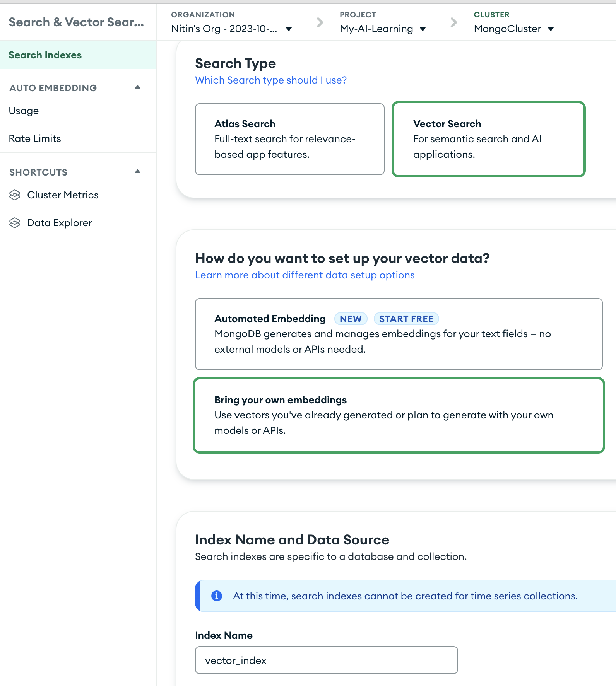The height and width of the screenshot is (686, 616).
Task: Click the time series collections notice text
Action: click(x=405, y=596)
